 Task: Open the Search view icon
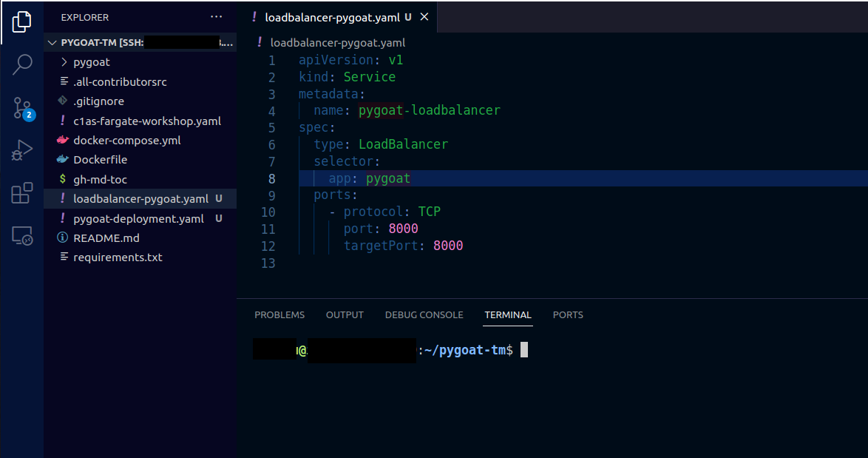click(21, 64)
